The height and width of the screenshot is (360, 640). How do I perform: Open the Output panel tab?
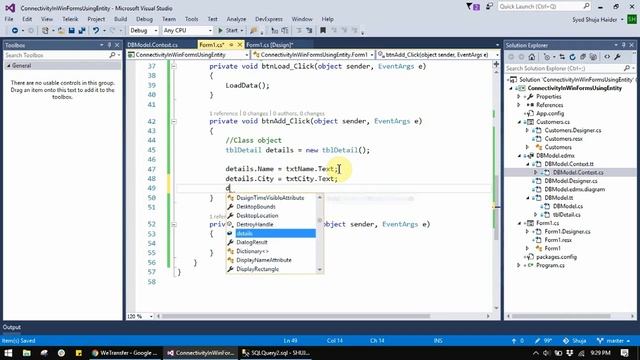12,327
